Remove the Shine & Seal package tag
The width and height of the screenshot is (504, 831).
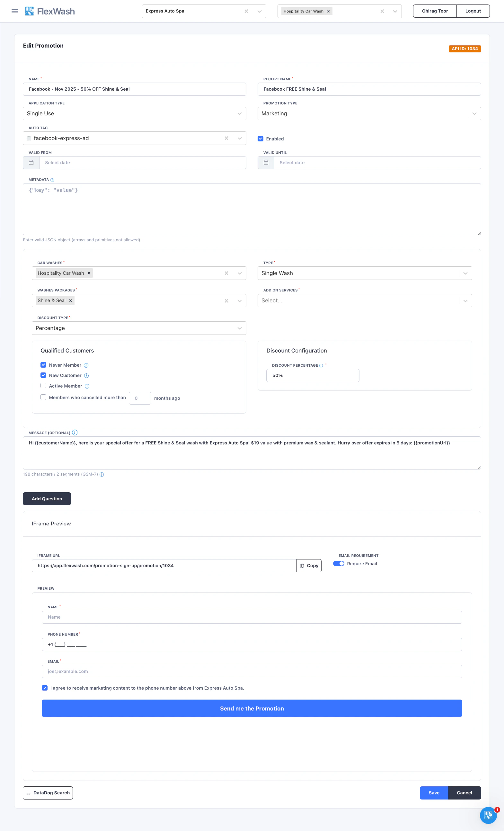point(70,300)
